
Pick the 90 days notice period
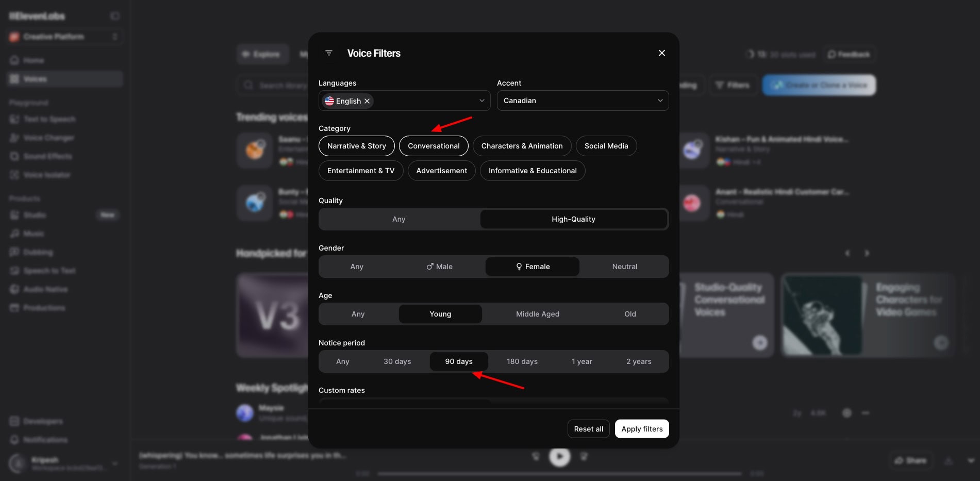pyautogui.click(x=459, y=361)
